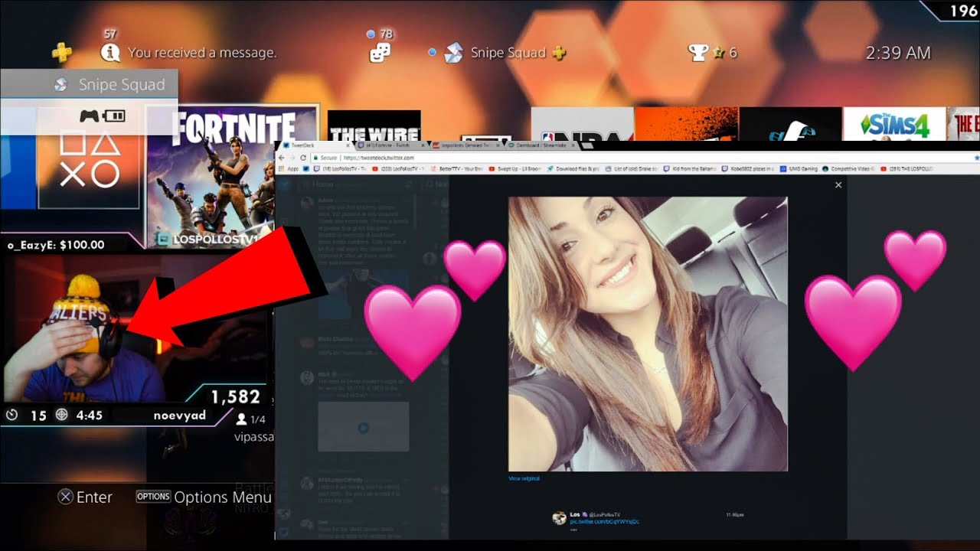Click the 2:39 AM clock
980x551 pixels.
898,53
